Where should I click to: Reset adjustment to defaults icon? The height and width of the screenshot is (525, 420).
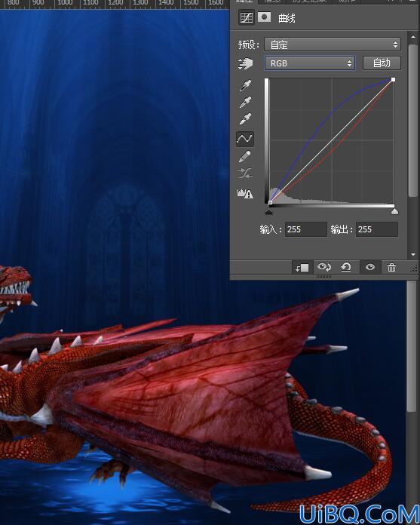(345, 267)
